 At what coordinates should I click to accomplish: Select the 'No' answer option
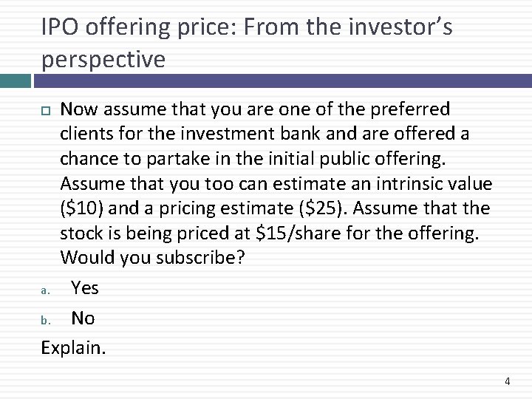(x=83, y=318)
